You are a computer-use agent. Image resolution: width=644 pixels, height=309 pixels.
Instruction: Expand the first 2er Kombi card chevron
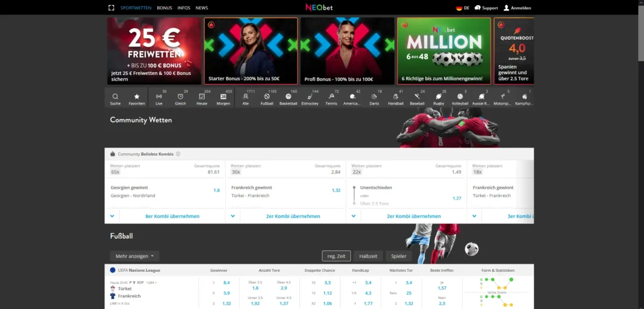(233, 216)
